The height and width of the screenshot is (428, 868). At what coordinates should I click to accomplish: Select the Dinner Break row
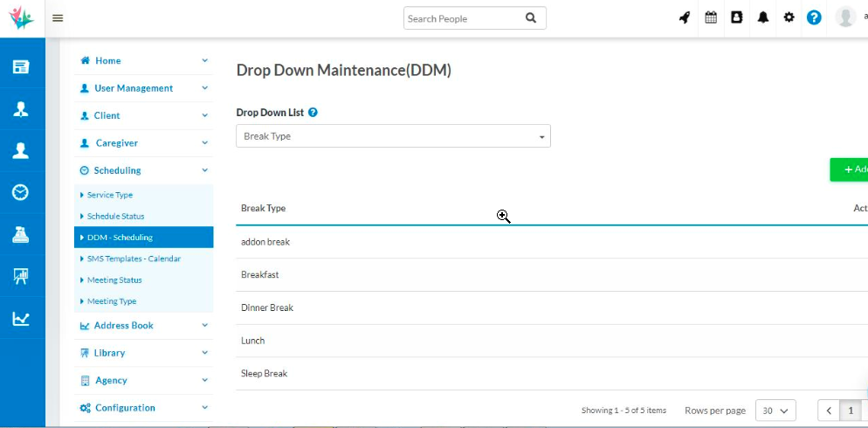[552, 307]
